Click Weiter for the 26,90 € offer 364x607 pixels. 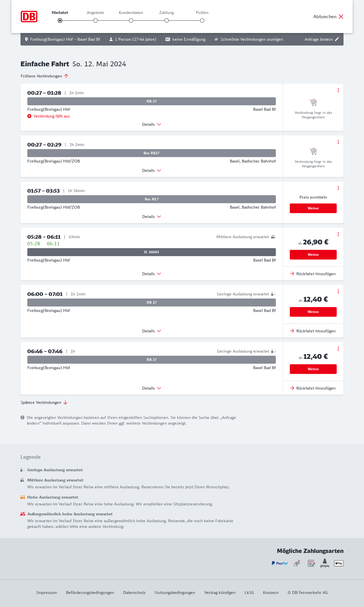click(313, 255)
